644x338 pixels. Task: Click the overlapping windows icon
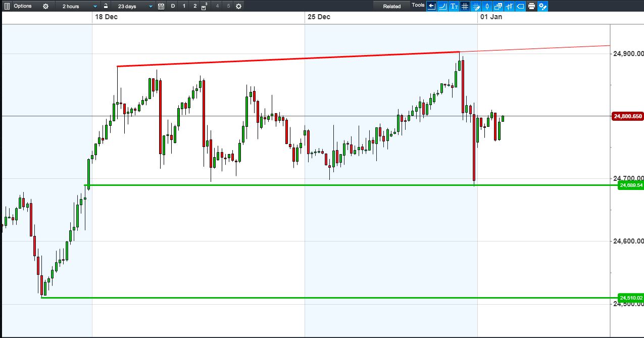498,6
